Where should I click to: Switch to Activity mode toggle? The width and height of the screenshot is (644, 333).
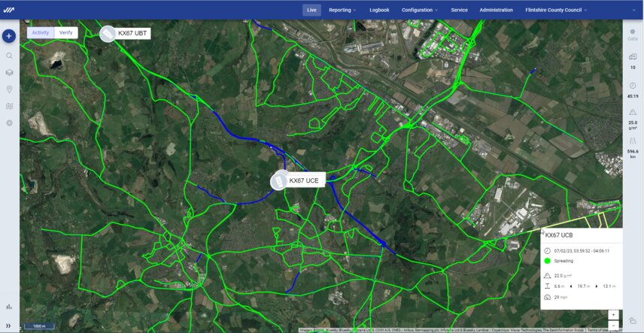pyautogui.click(x=41, y=33)
